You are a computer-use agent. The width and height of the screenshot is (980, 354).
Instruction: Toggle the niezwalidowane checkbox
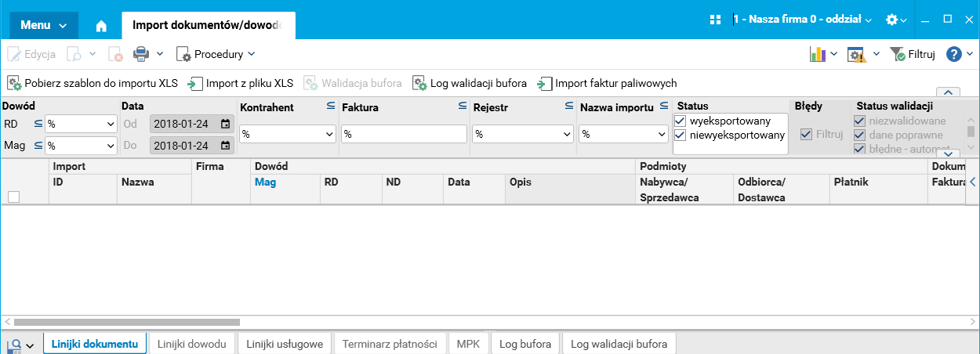[860, 121]
